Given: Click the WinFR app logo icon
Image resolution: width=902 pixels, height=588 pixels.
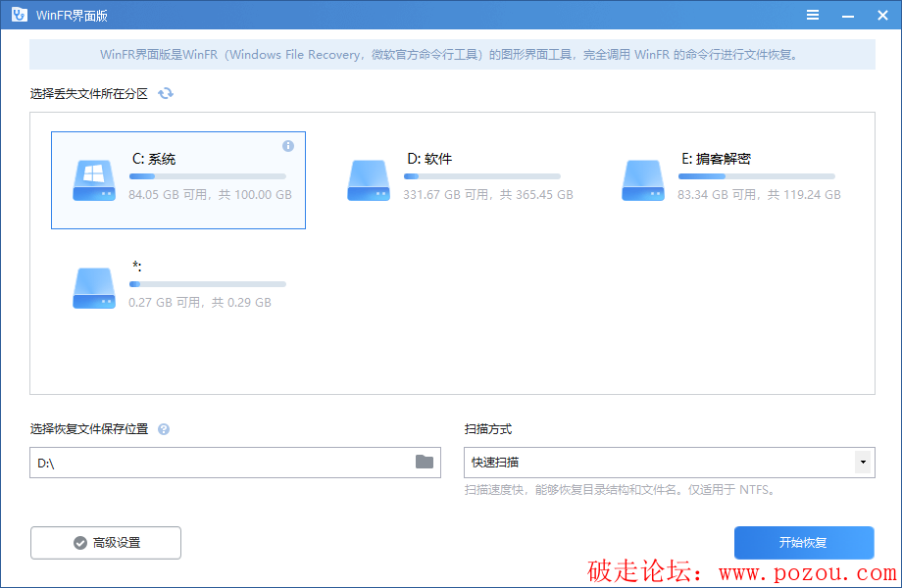Looking at the screenshot, I should tap(18, 15).
